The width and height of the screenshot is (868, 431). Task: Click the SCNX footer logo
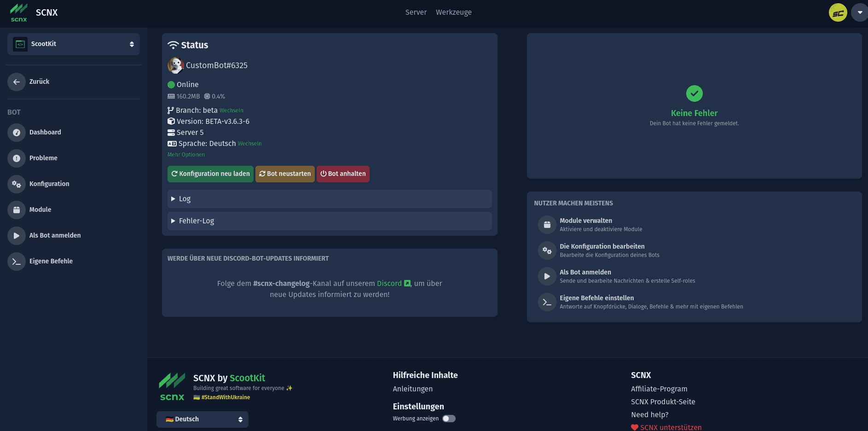pyautogui.click(x=172, y=387)
